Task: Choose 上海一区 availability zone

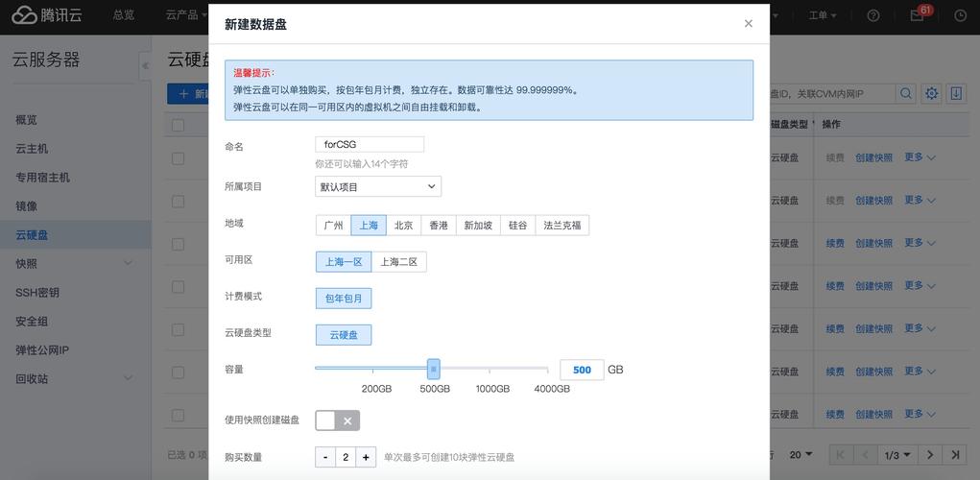Action: 344,262
